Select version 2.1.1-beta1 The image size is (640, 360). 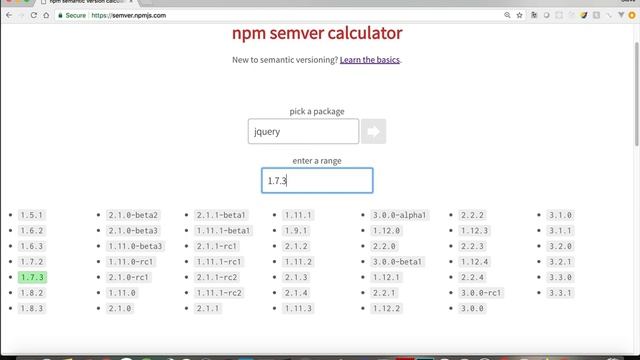pos(221,215)
